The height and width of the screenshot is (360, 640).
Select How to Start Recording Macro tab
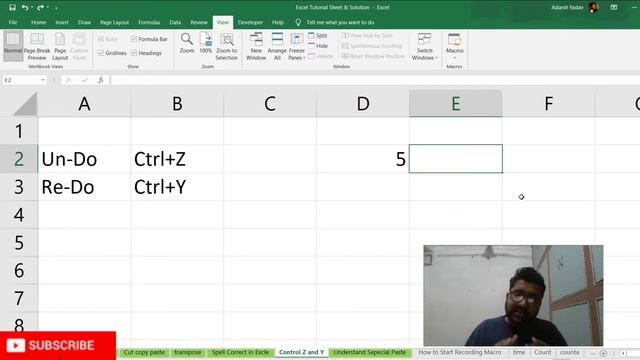pos(460,352)
